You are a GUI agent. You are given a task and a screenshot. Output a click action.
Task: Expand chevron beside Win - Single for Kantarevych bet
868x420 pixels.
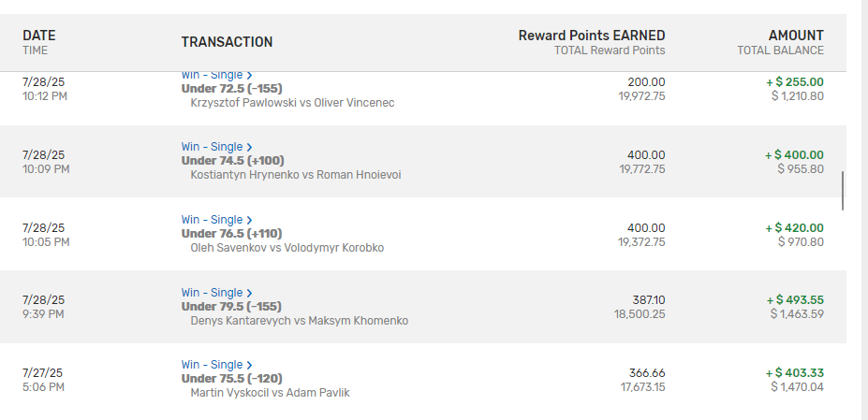point(250,293)
